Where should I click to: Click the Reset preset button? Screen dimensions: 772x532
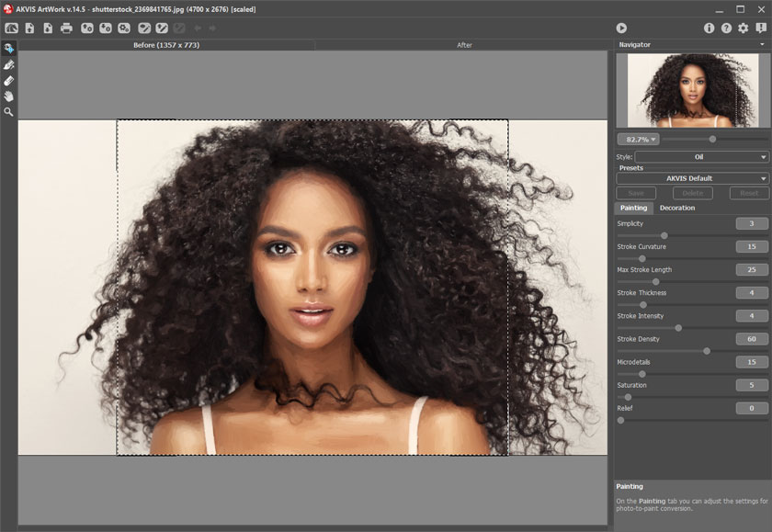(x=749, y=193)
